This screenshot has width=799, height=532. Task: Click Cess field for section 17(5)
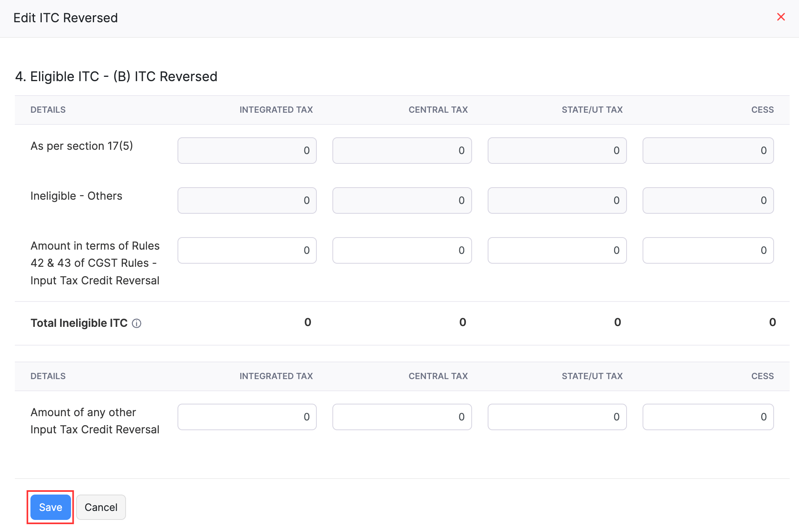click(708, 151)
